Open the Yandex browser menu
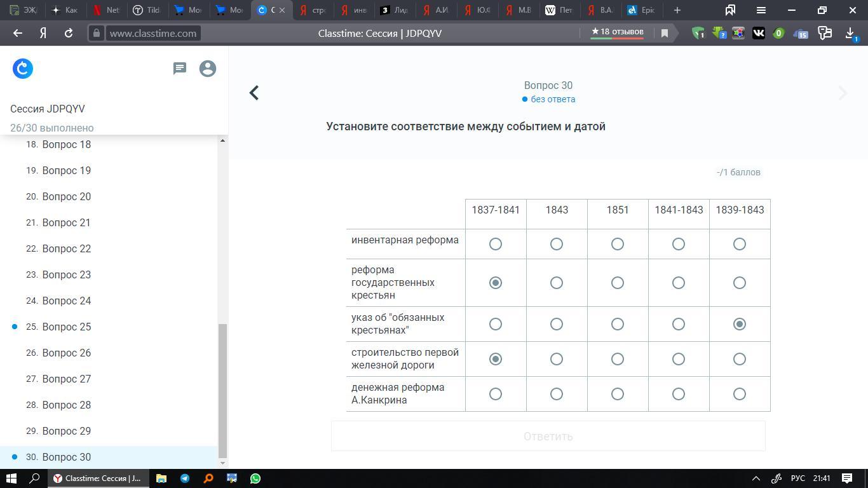Screen dimensions: 868x488 click(x=761, y=10)
